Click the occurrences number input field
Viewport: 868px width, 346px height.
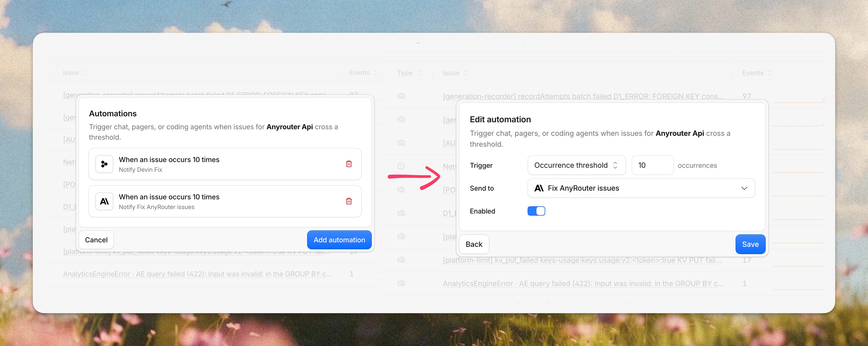652,165
